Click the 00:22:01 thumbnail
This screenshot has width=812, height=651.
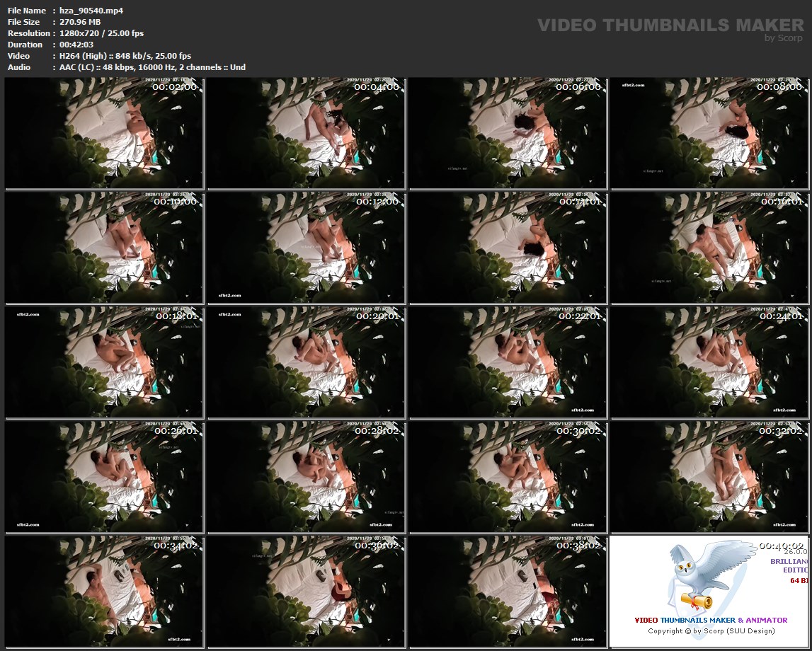click(508, 363)
